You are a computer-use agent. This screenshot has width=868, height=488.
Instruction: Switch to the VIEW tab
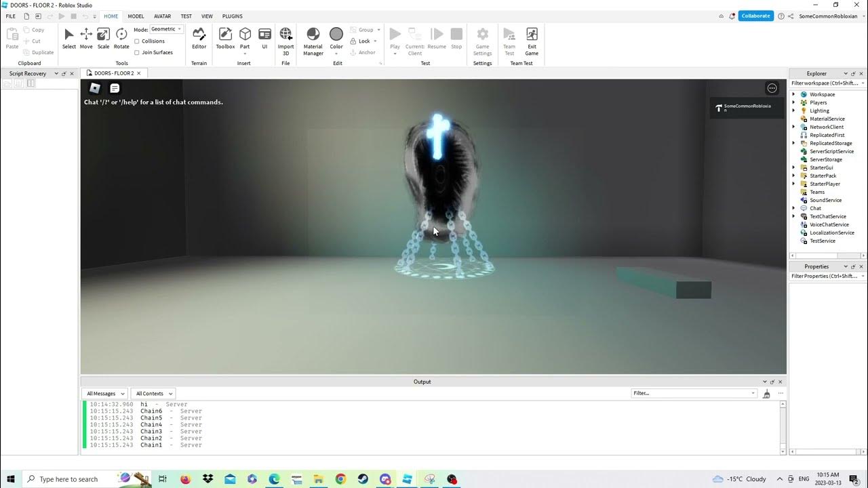[x=207, y=16]
